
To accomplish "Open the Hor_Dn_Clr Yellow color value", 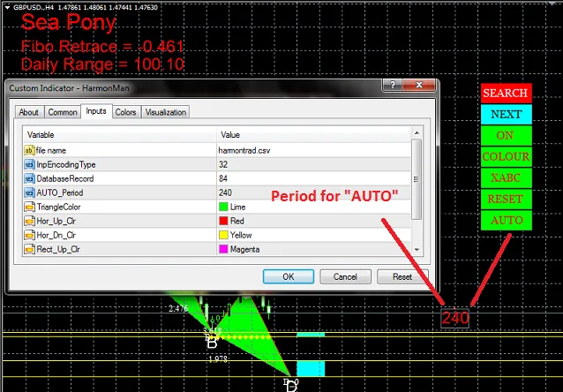I will tap(241, 235).
